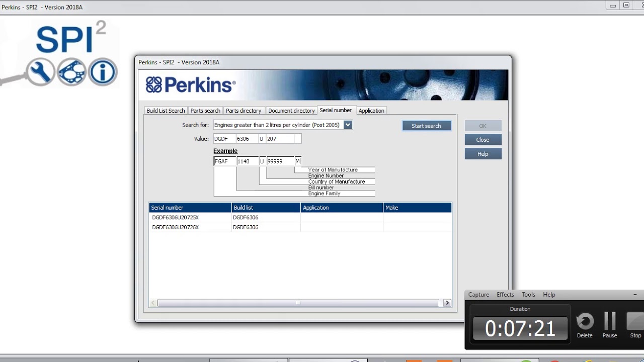644x362 pixels.
Task: Click the example 99999 field
Action: (280, 161)
